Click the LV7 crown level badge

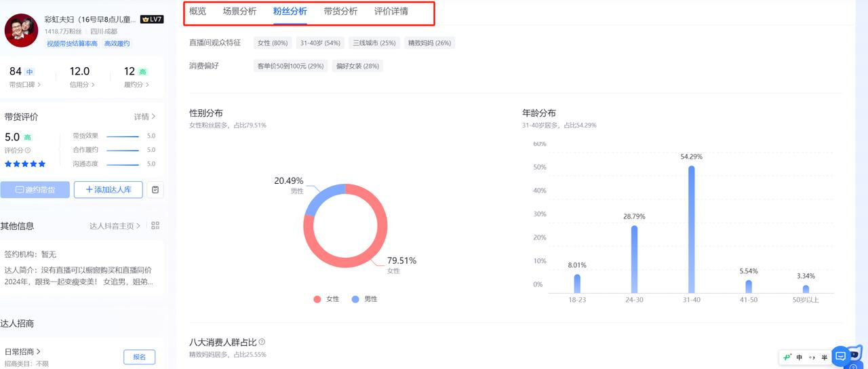tap(152, 20)
